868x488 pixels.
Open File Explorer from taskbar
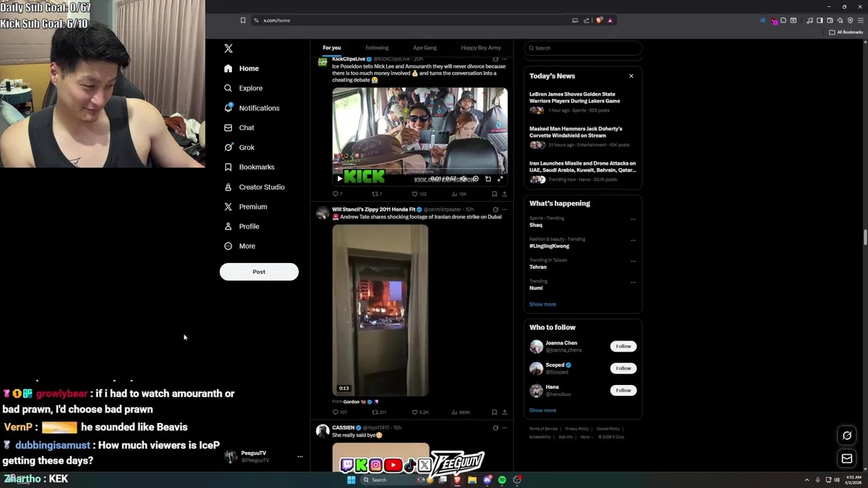tap(472, 480)
